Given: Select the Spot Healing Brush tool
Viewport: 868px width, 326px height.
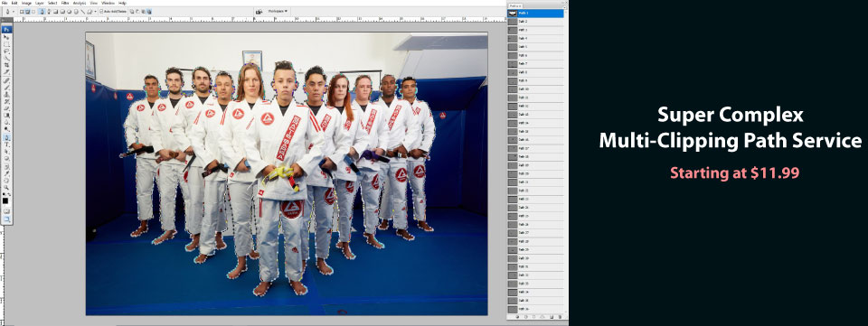Looking at the screenshot, I should [x=6, y=80].
